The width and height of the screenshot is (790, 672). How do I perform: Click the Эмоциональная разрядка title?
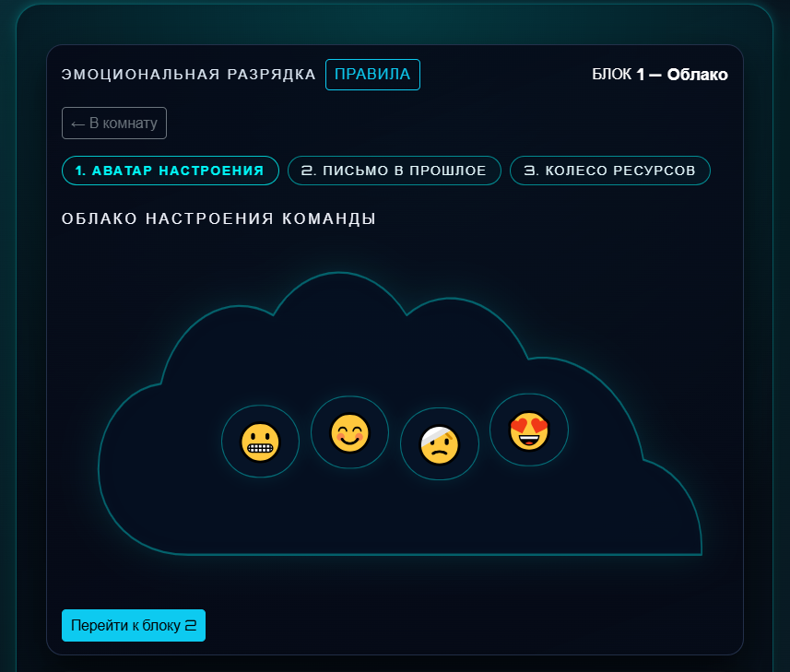coord(188,75)
